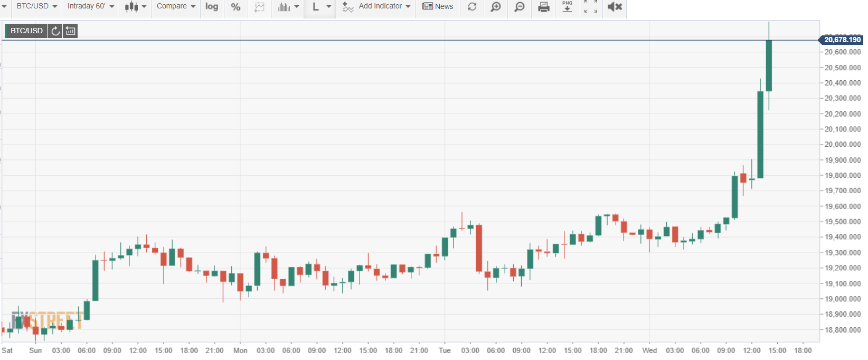Image resolution: width=868 pixels, height=360 pixels.
Task: Switch chart to fullscreen mode
Action: point(591,7)
